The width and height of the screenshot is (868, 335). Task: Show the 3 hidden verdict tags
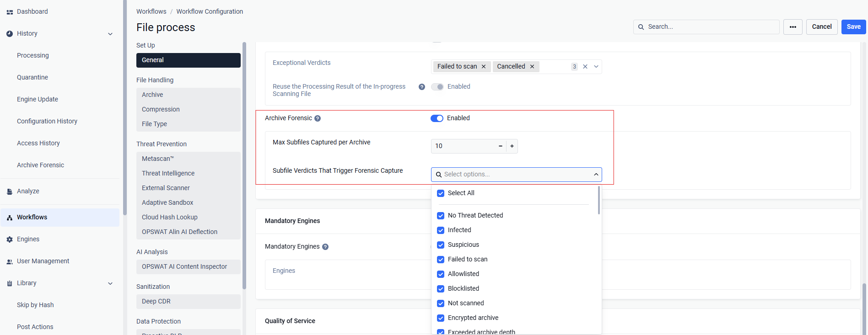[574, 67]
